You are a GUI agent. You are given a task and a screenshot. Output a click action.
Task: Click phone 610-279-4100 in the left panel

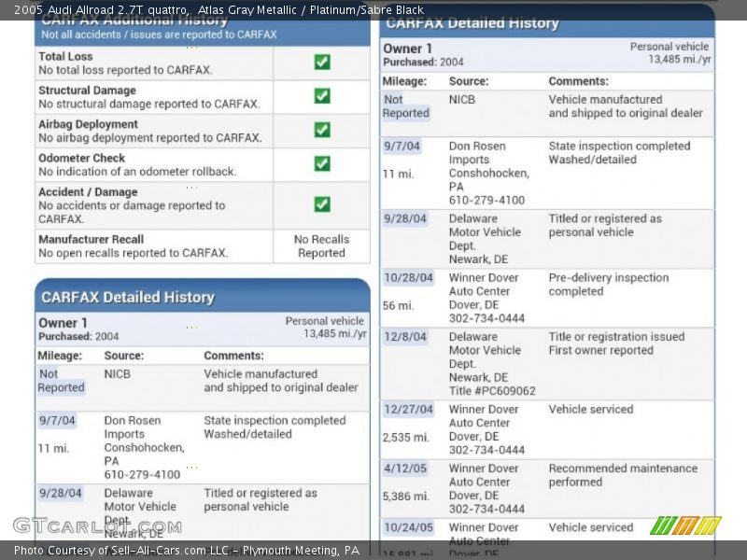(142, 474)
